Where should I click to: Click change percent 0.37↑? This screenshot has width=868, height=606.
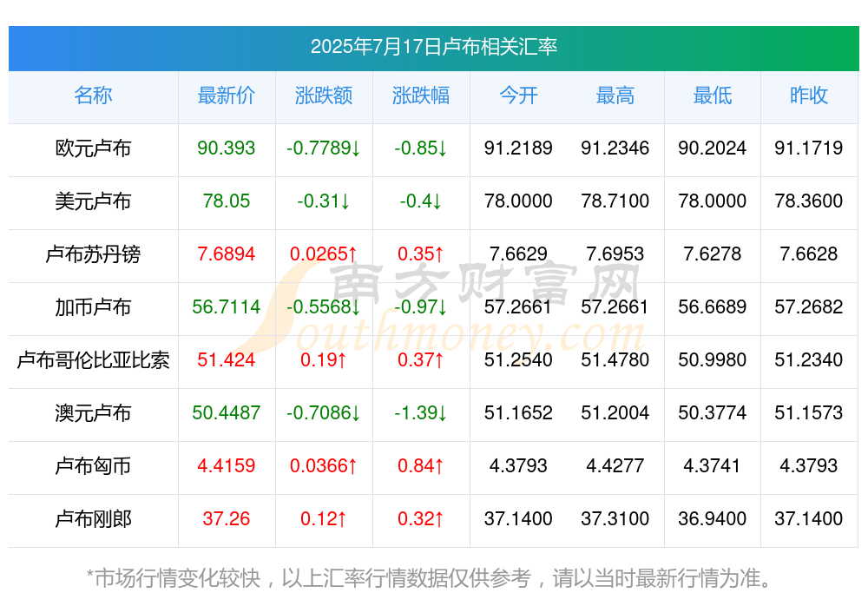point(421,359)
